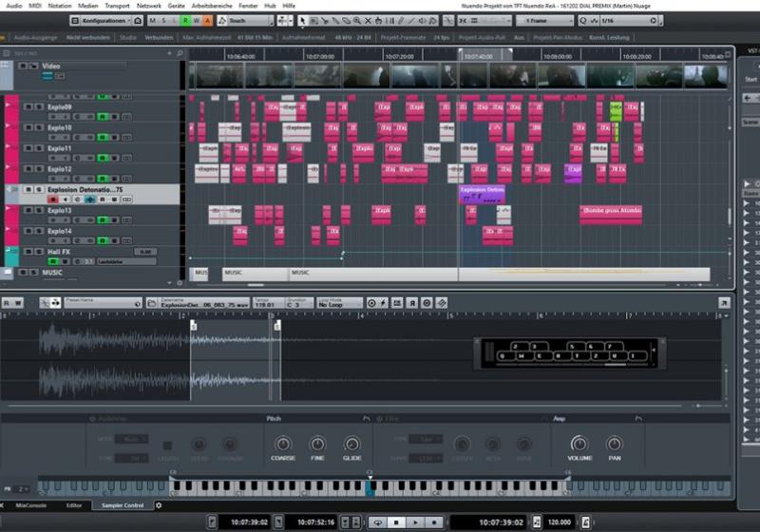Activate the Cycle loop button in transport
The height and width of the screenshot is (532, 760).
tap(378, 522)
